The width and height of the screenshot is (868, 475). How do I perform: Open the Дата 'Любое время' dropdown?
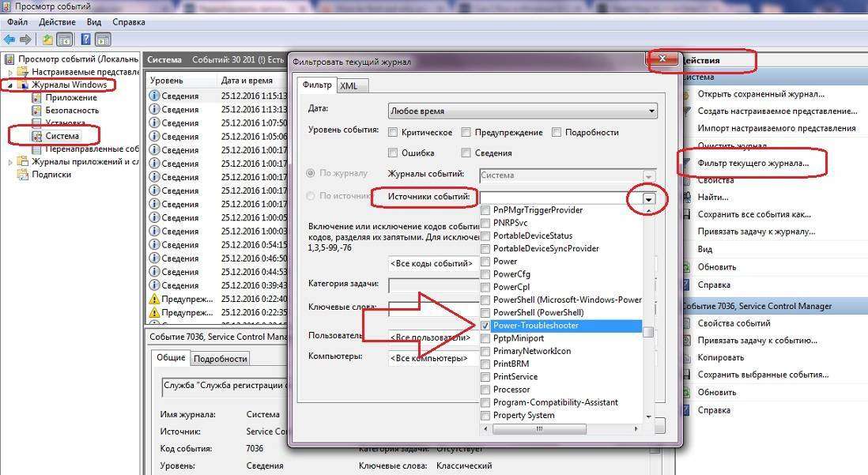523,111
